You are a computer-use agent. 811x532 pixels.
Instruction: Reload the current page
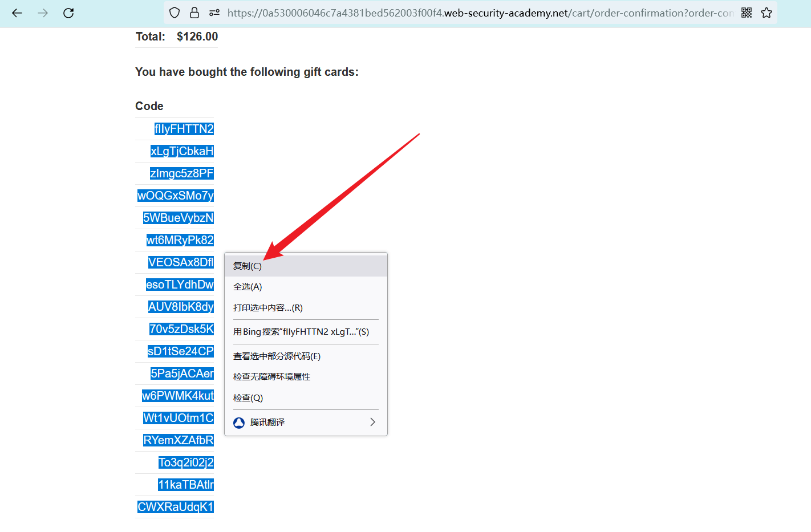tap(68, 13)
